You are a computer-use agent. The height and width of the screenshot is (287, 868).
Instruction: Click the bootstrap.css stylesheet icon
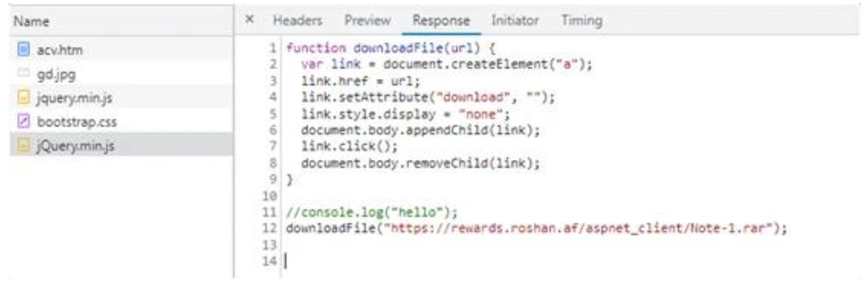[23, 122]
